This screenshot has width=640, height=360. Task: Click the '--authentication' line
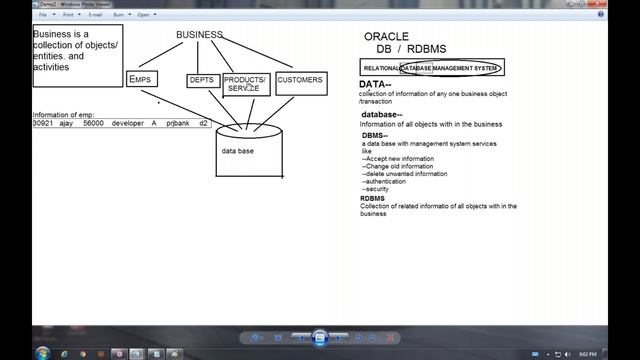tap(384, 182)
